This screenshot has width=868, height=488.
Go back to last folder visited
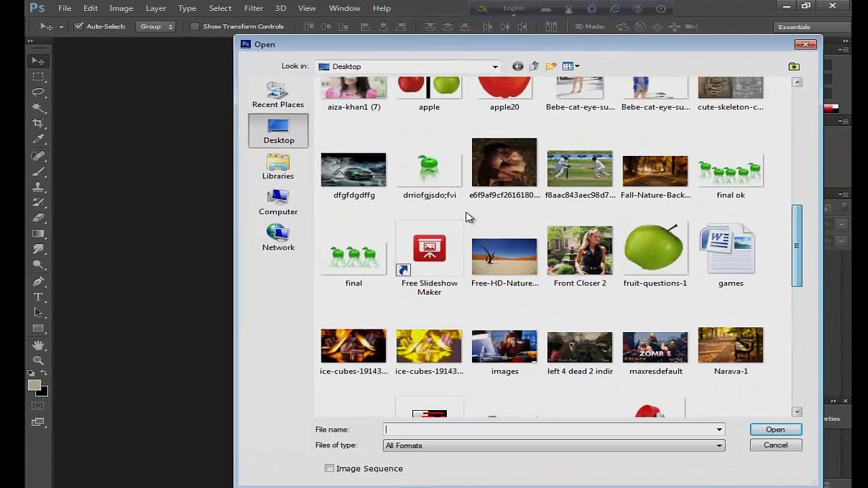pos(518,66)
